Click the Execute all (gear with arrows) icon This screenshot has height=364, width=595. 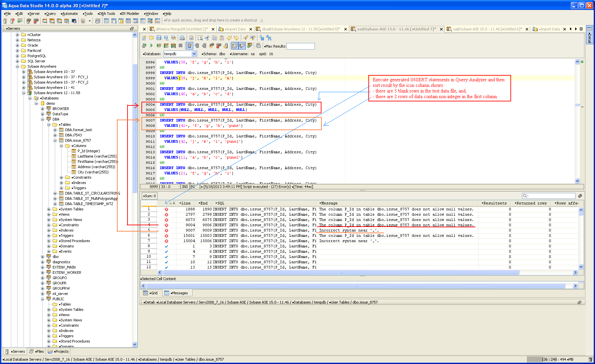pos(144,46)
